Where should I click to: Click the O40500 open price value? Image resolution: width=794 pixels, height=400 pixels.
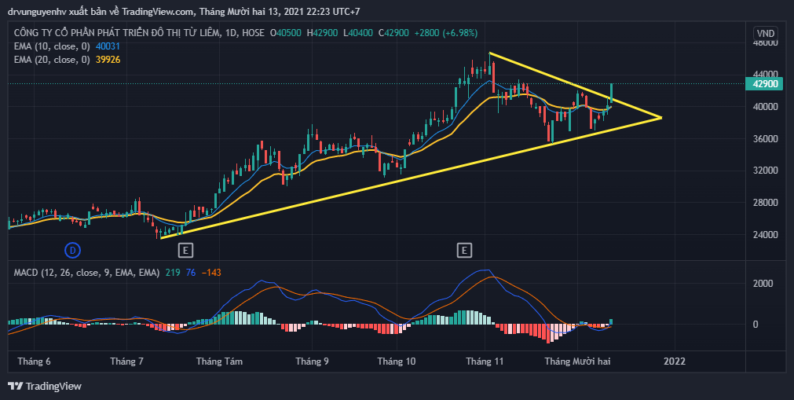point(286,33)
